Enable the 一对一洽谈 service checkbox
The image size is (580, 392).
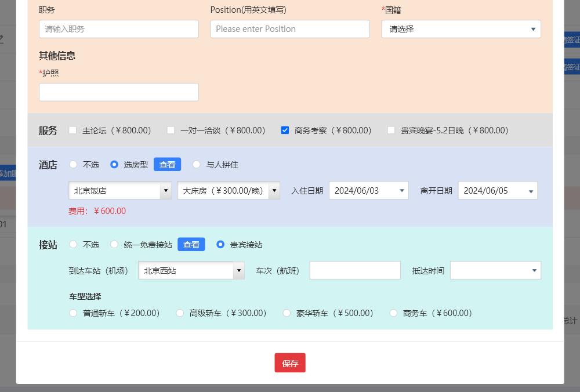click(x=171, y=130)
